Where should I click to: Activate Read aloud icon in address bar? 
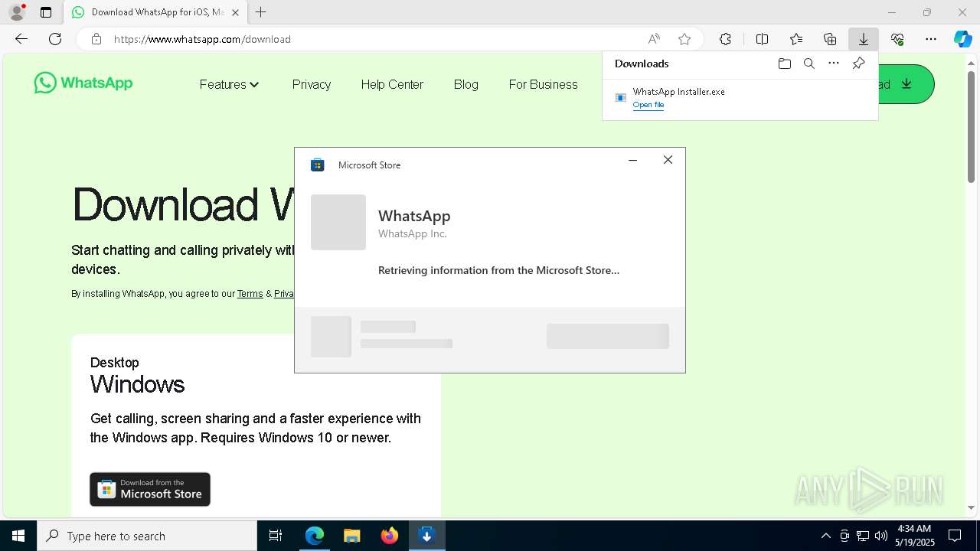(x=654, y=39)
